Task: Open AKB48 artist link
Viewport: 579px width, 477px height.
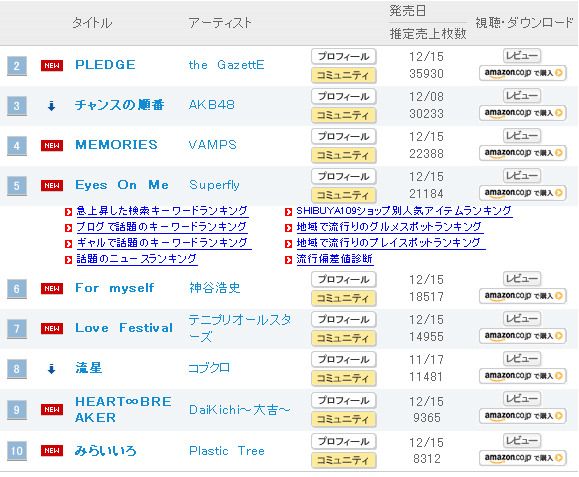Action: click(212, 105)
